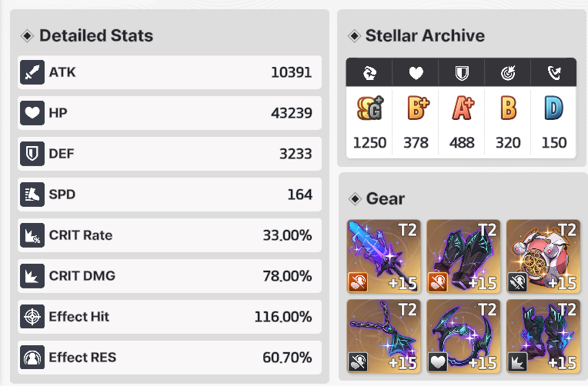Click the CRIT DMG icon
This screenshot has width=588, height=386.
point(32,276)
